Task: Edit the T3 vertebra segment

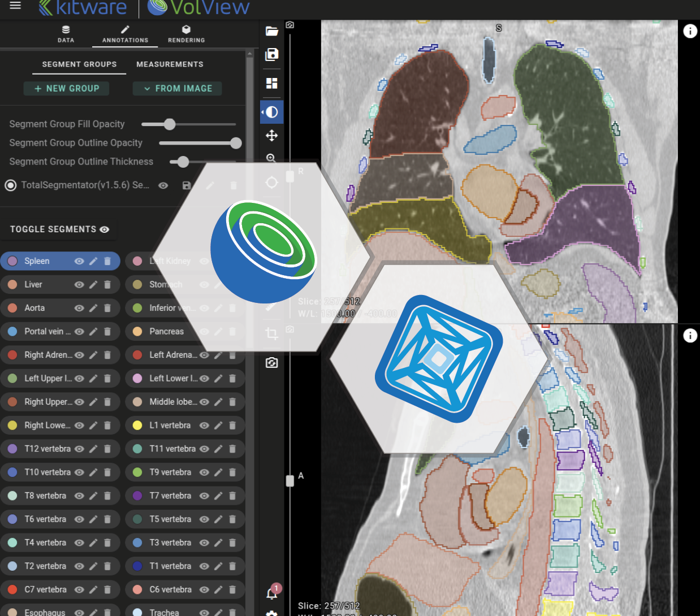Action: point(218,543)
